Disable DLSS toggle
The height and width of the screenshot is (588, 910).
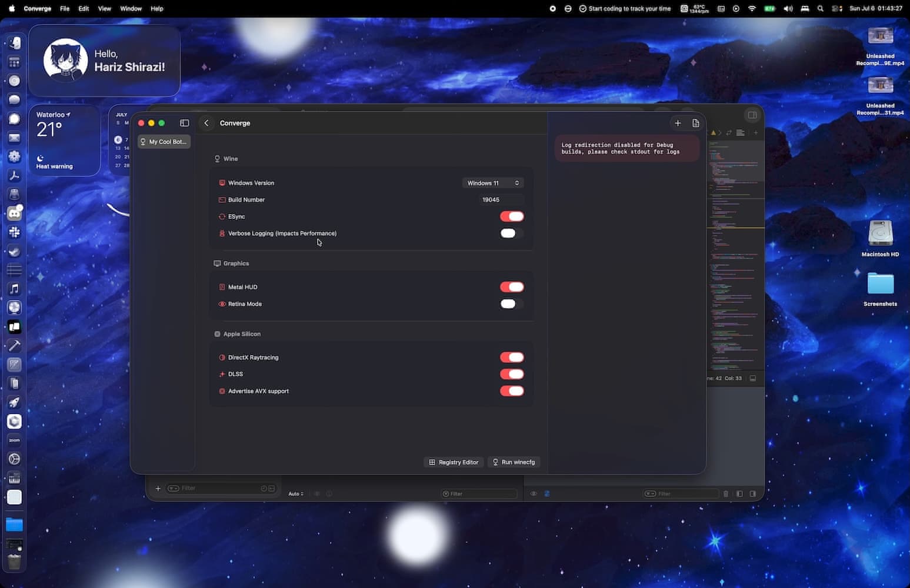[512, 374]
